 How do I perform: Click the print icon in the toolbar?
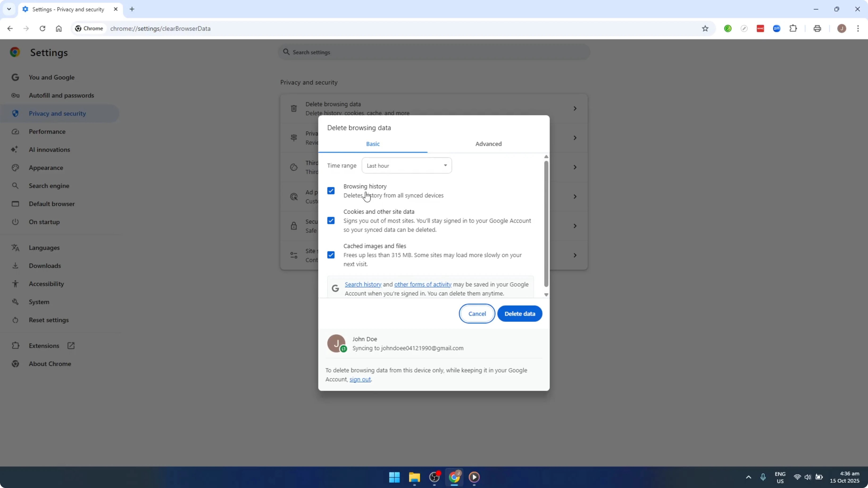tap(818, 28)
